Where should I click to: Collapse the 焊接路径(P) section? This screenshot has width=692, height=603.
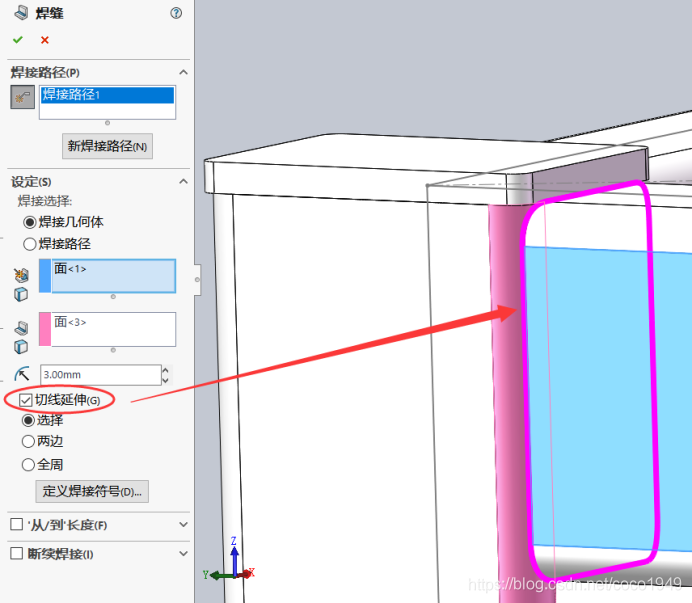click(x=183, y=72)
